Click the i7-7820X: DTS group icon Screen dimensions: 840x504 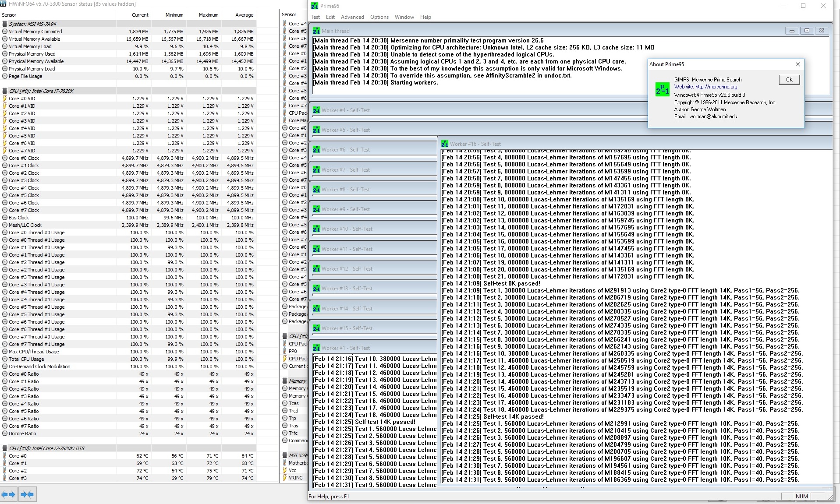pyautogui.click(x=5, y=448)
